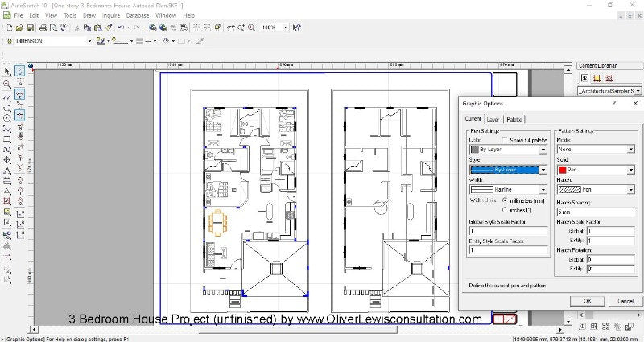
Task: Click OK in Graphic Options dialog
Action: click(x=576, y=300)
